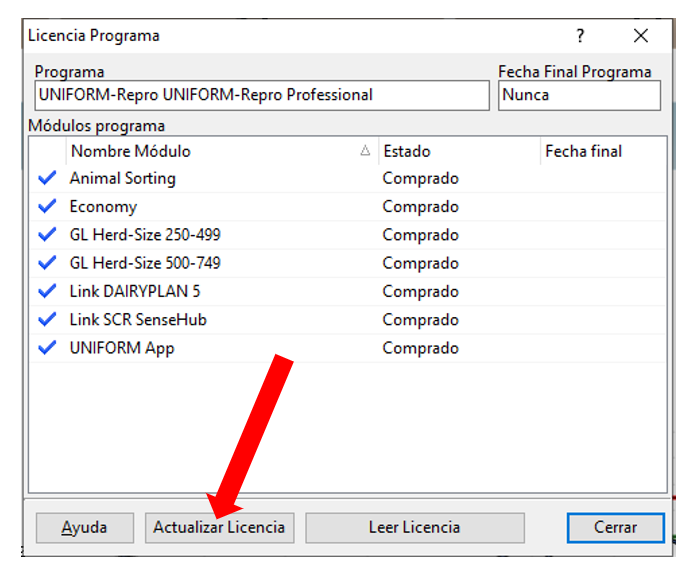697x579 pixels.
Task: Select UNIFORM App module name
Action: click(x=122, y=349)
